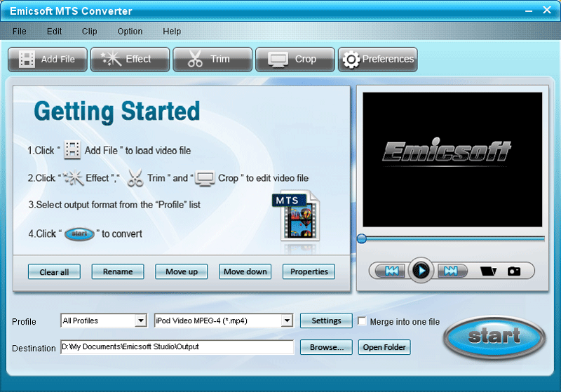Viewport: 561px width, 392px height.
Task: Skip to previous frame in preview player
Action: point(392,271)
